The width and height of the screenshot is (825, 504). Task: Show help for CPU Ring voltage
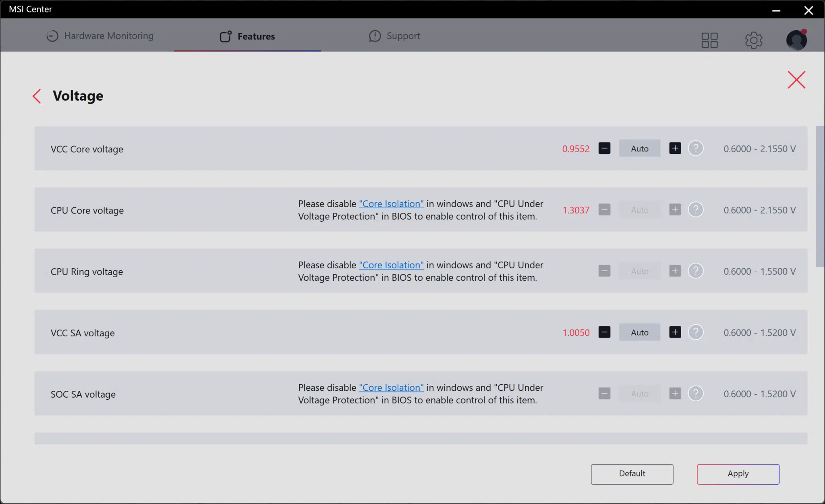pos(696,271)
